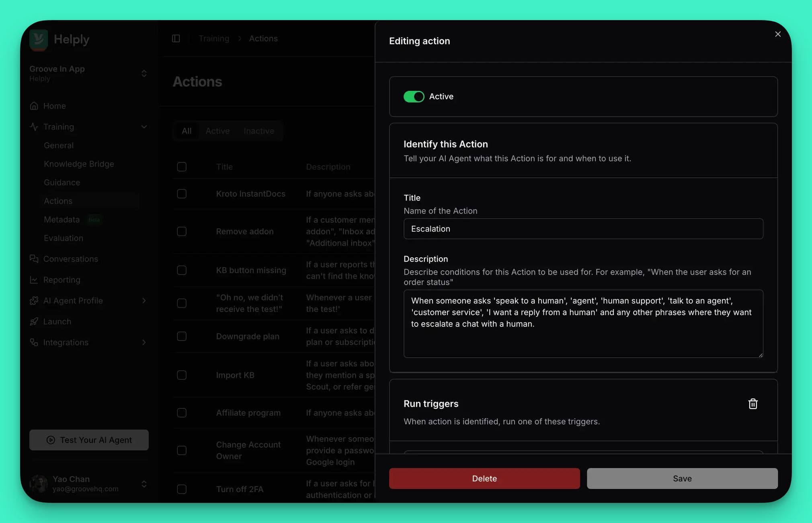Click the Helply logo icon
Screen dimensions: 812x523
pos(39,39)
